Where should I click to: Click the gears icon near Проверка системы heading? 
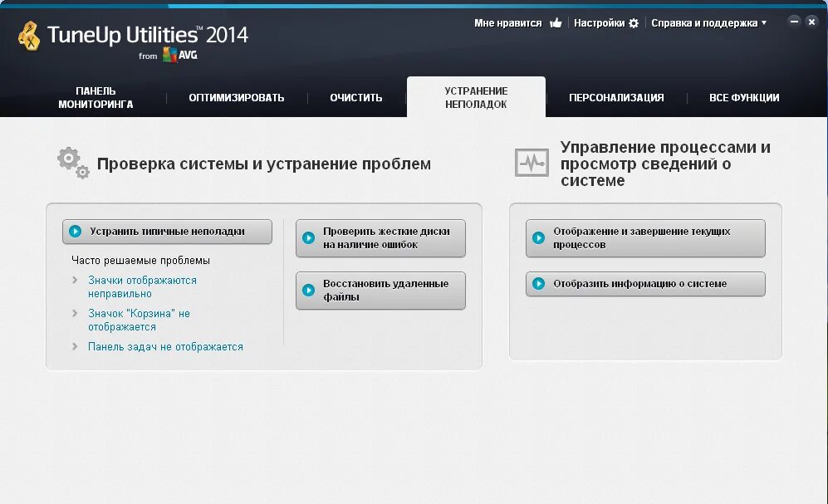point(73,163)
